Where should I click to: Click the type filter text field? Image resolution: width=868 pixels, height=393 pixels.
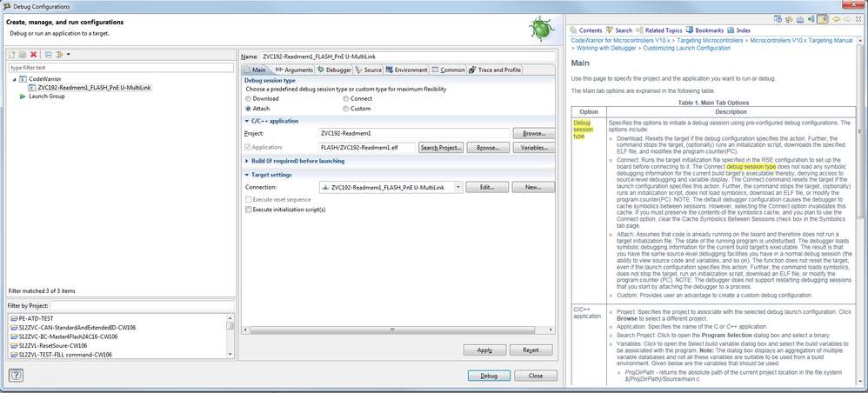pos(121,68)
